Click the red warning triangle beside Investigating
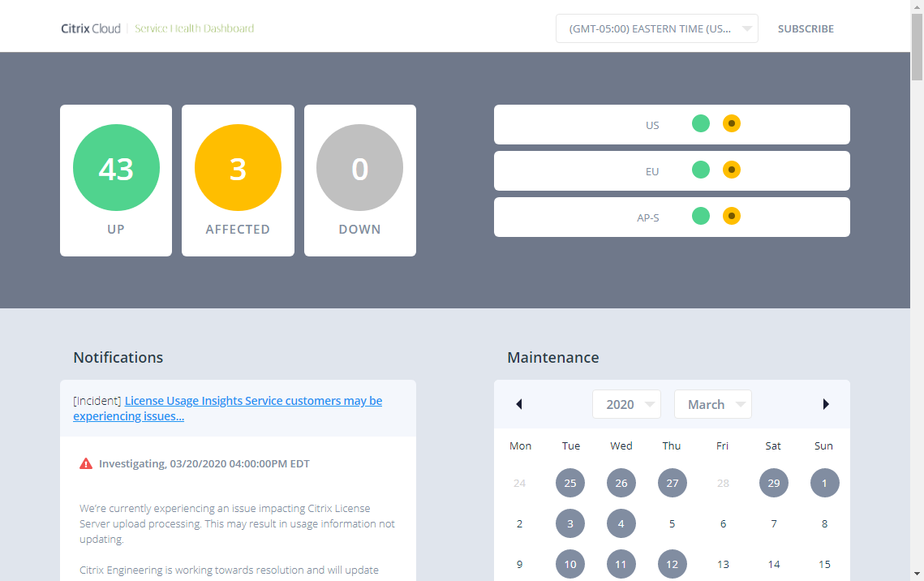The image size is (924, 581). coord(86,463)
